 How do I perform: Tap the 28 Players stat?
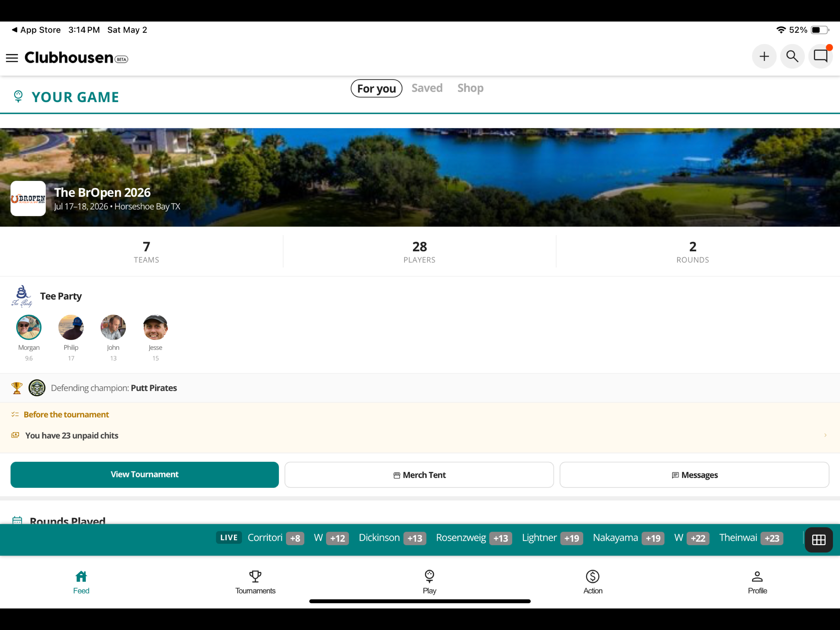419,252
